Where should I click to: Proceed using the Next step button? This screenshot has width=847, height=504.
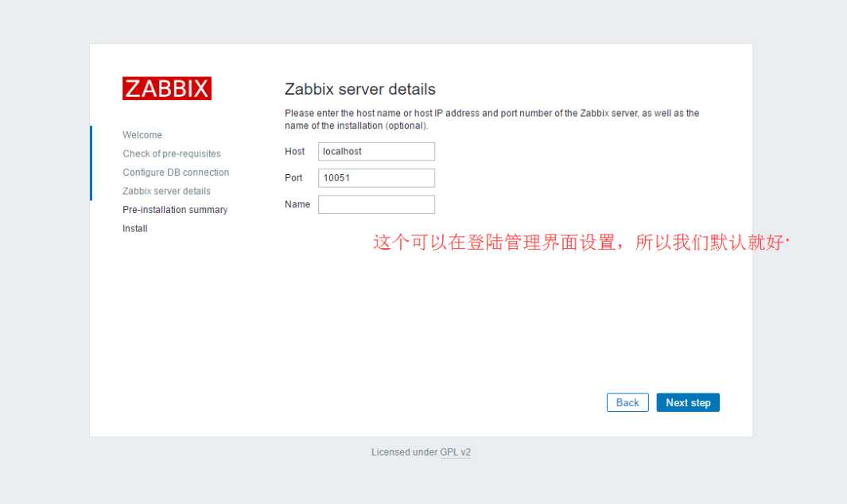[688, 402]
